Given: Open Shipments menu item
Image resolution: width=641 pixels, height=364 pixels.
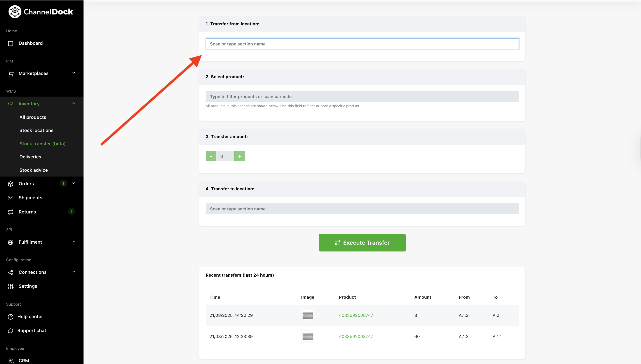Looking at the screenshot, I should point(30,198).
